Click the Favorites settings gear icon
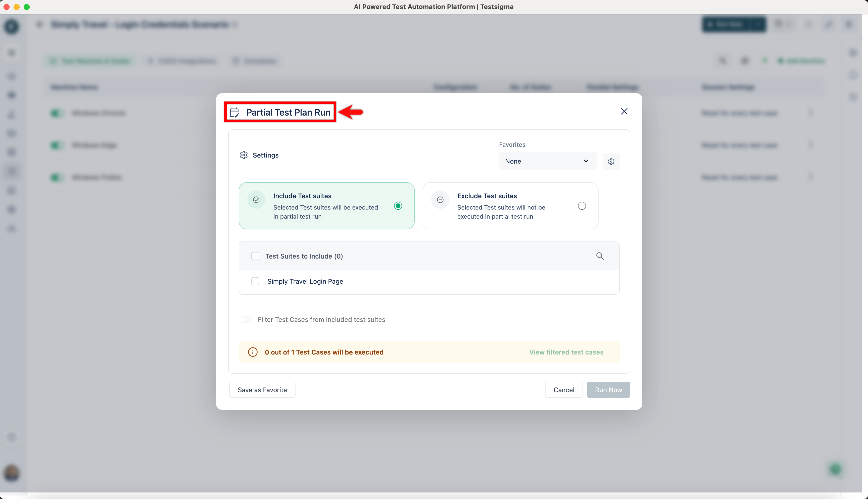Image resolution: width=868 pixels, height=499 pixels. tap(611, 161)
